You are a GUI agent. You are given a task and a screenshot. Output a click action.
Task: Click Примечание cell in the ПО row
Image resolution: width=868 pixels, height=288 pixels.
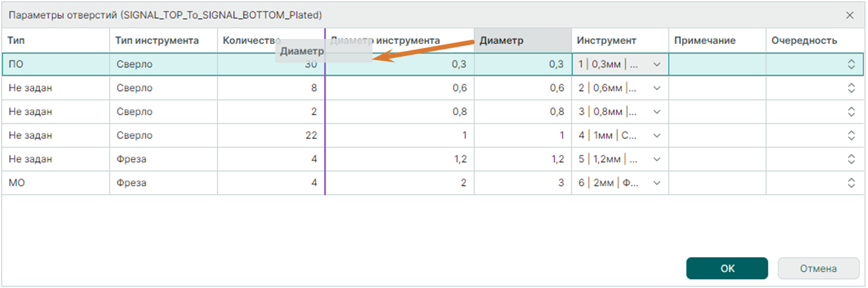717,65
